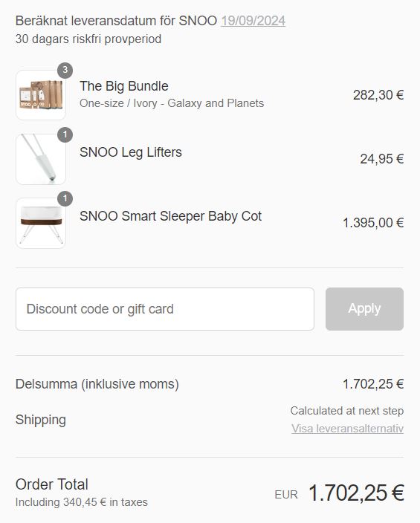
Task: Click the quantity badge on SNOO Leg Lifters
Action: [65, 134]
